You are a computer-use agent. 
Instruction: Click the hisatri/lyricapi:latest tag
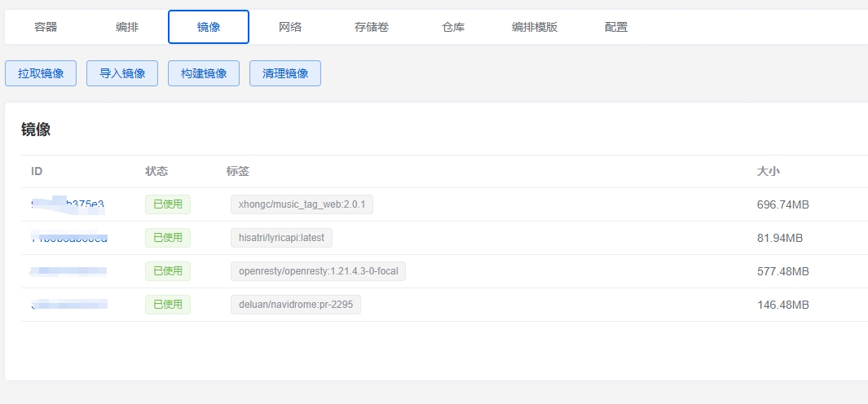pos(281,238)
